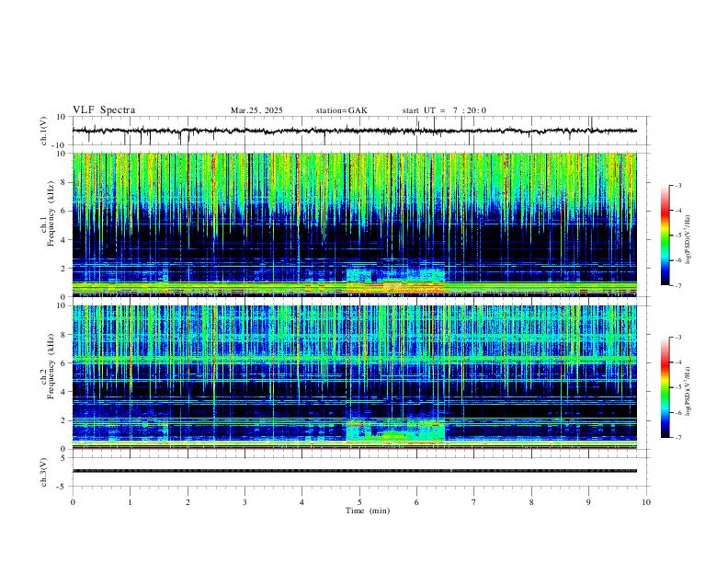Select the "start UT = 7 :20: 0" text

(444, 110)
